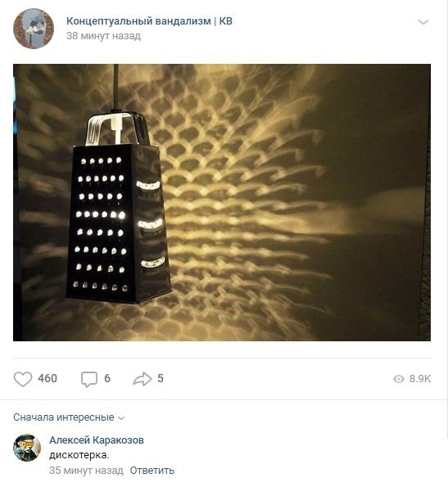Click Ответить to reply to comment
The height and width of the screenshot is (487, 448).
[152, 471]
